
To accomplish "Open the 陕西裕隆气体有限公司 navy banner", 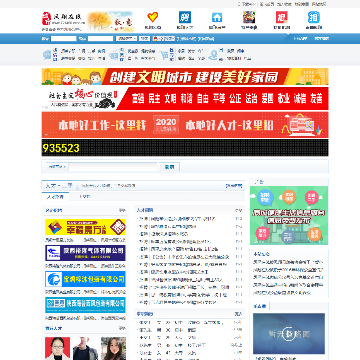I will pyautogui.click(x=85, y=253).
